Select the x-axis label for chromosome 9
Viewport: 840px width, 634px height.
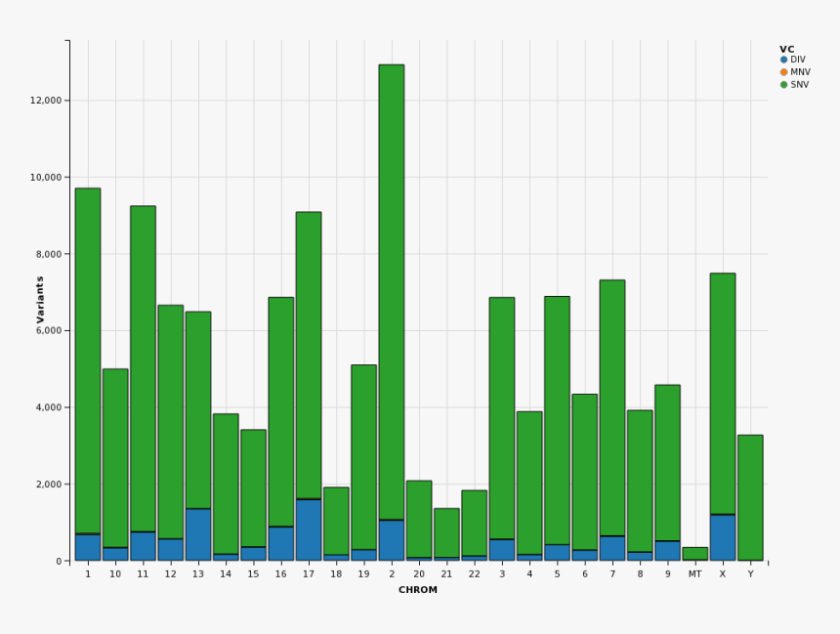667,574
